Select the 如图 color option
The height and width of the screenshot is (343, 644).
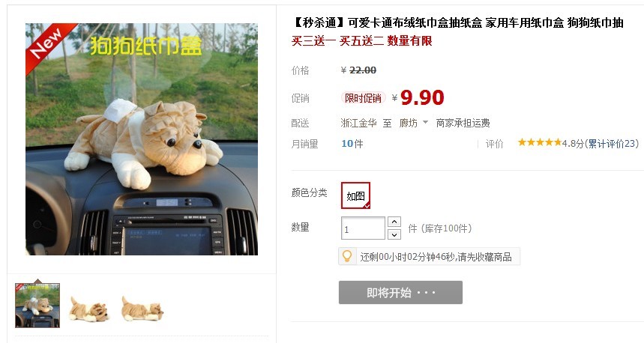click(x=355, y=195)
